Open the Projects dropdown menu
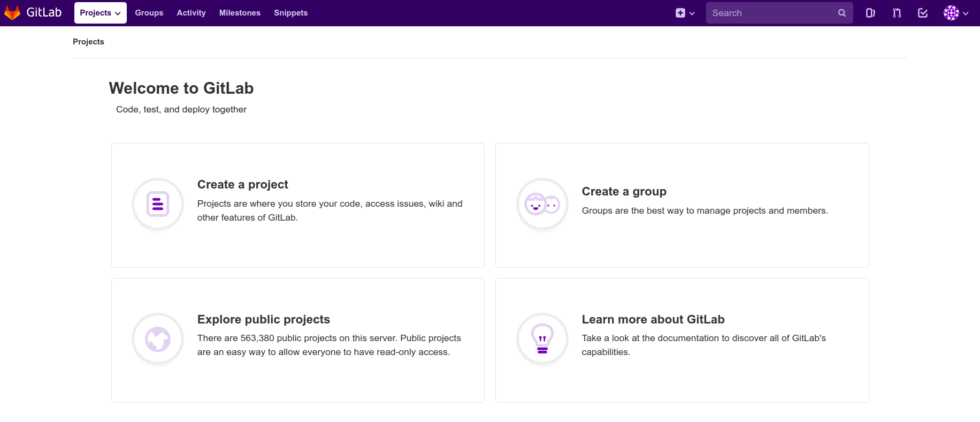This screenshot has width=980, height=422. click(100, 13)
